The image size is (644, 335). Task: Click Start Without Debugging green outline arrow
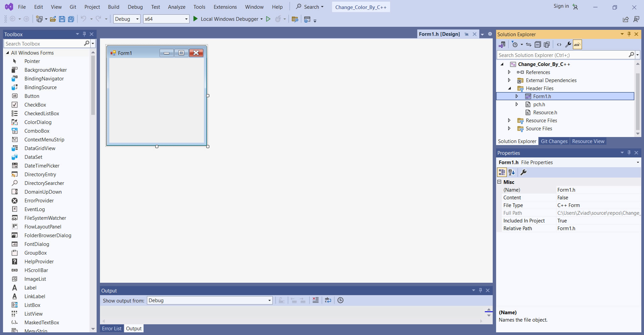pyautogui.click(x=268, y=19)
